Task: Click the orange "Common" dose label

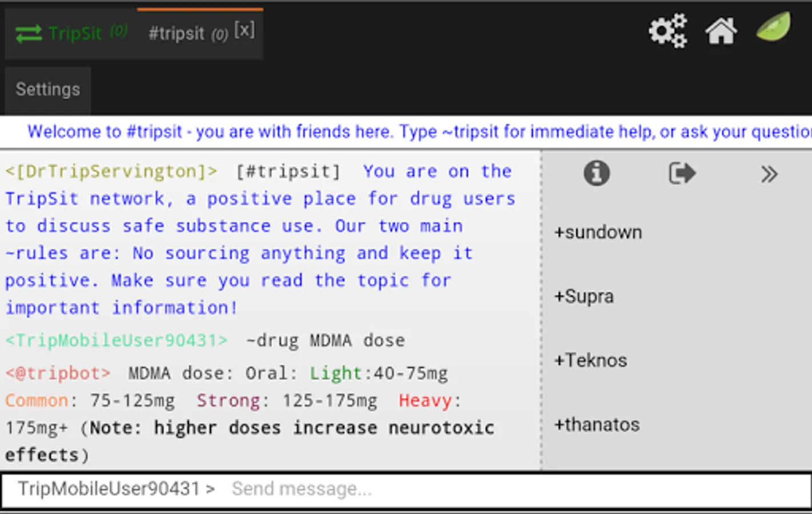Action: point(37,401)
